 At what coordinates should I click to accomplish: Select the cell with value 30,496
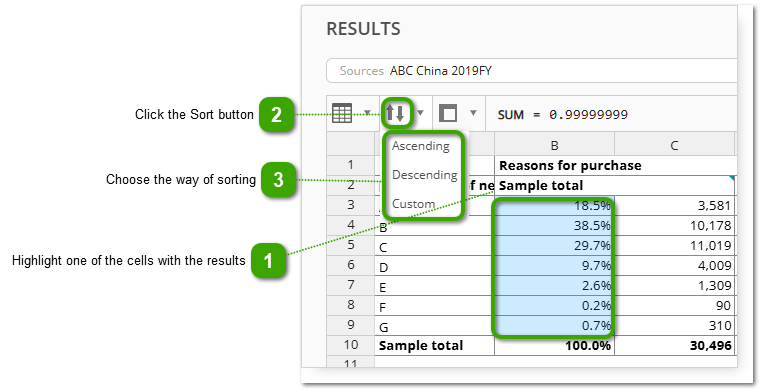[675, 345]
